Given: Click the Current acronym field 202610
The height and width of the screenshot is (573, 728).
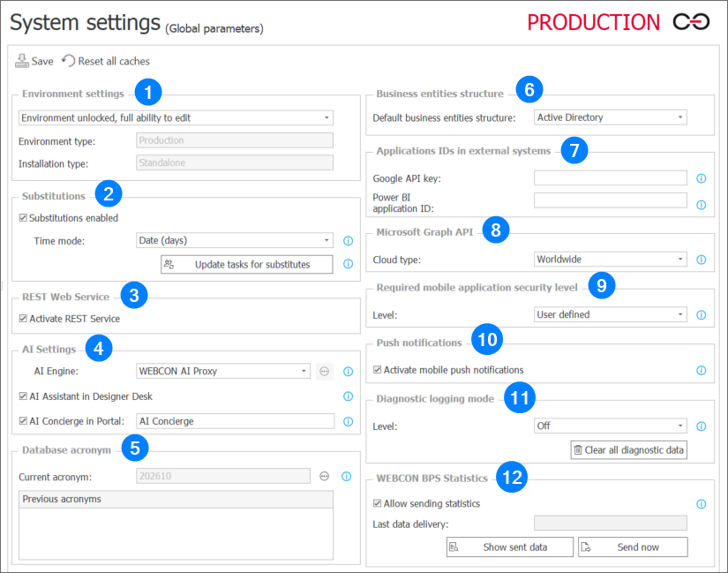Looking at the screenshot, I should point(223,476).
